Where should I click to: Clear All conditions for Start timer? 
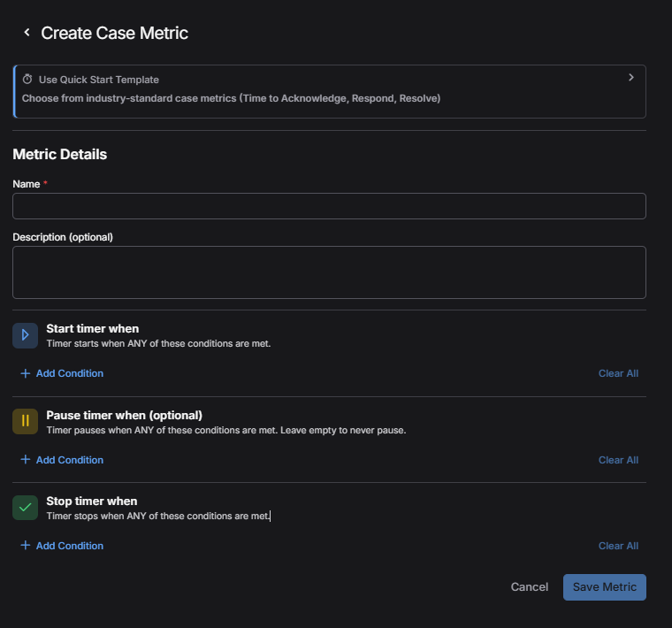coord(618,373)
